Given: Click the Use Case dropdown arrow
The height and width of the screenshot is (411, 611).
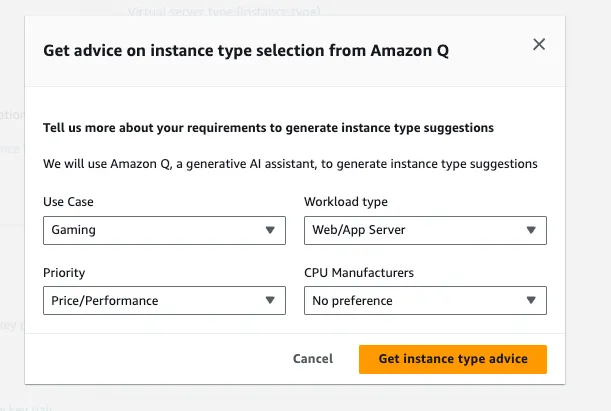Looking at the screenshot, I should tap(269, 230).
